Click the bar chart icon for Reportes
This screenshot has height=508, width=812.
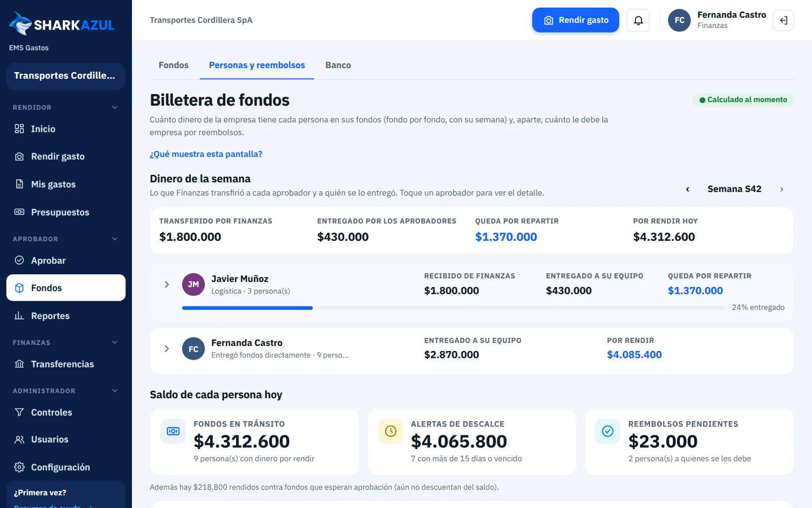point(19,315)
